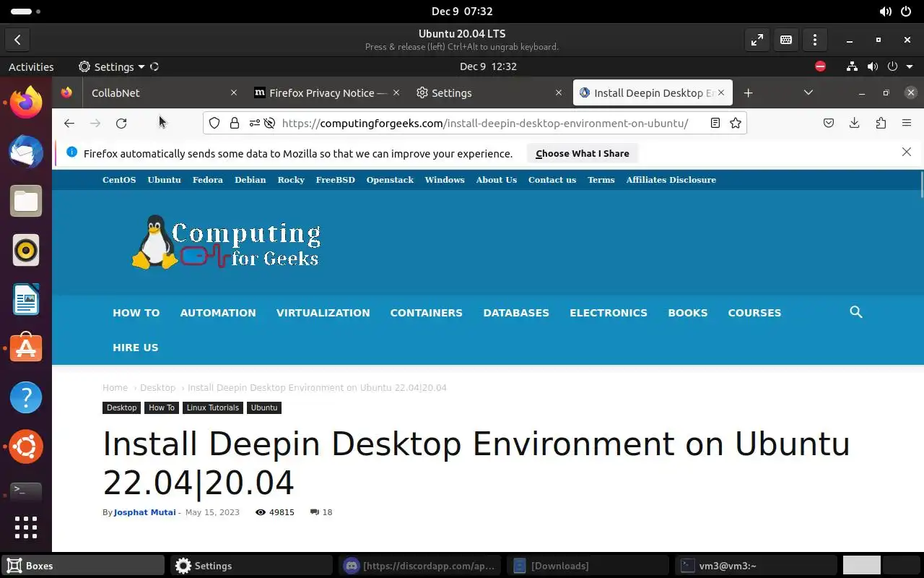Open the Files app in dock
This screenshot has height=578, width=924.
pyautogui.click(x=26, y=201)
